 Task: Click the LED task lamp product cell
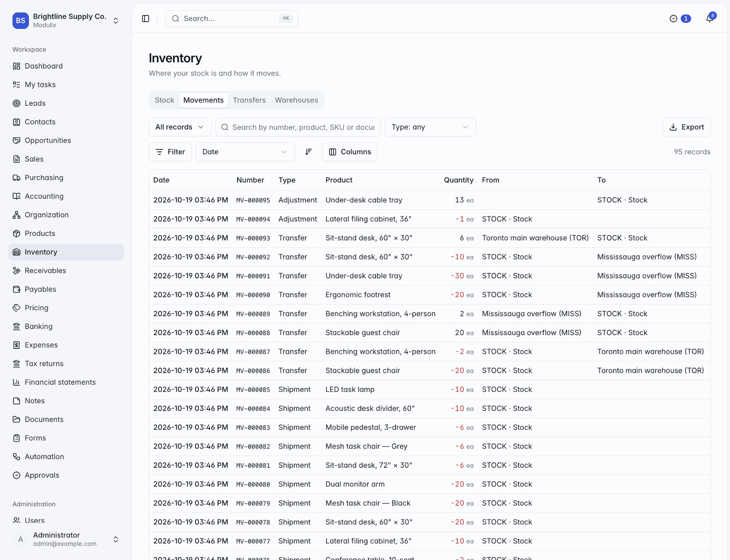[350, 389]
